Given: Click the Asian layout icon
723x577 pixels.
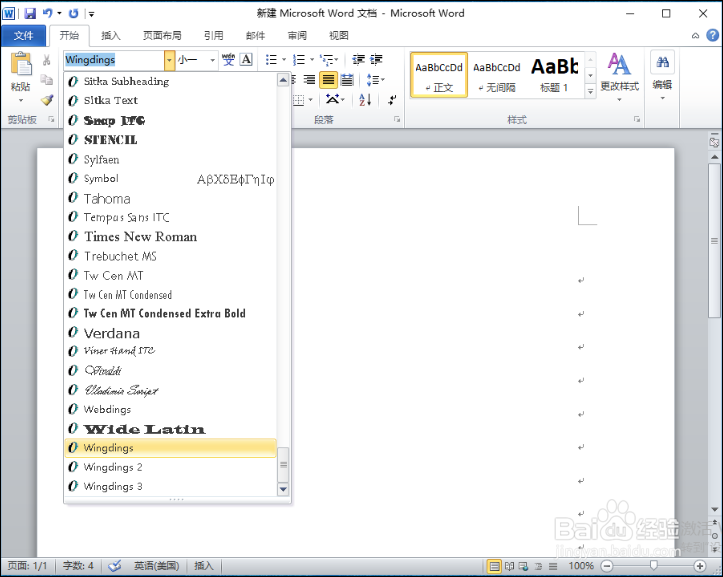Looking at the screenshot, I should 332,99.
